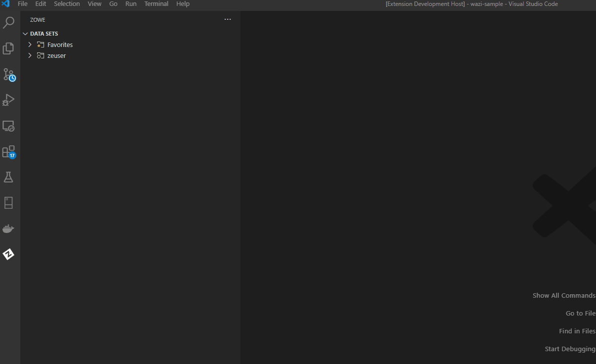Open the Run and Debug view

[8, 100]
